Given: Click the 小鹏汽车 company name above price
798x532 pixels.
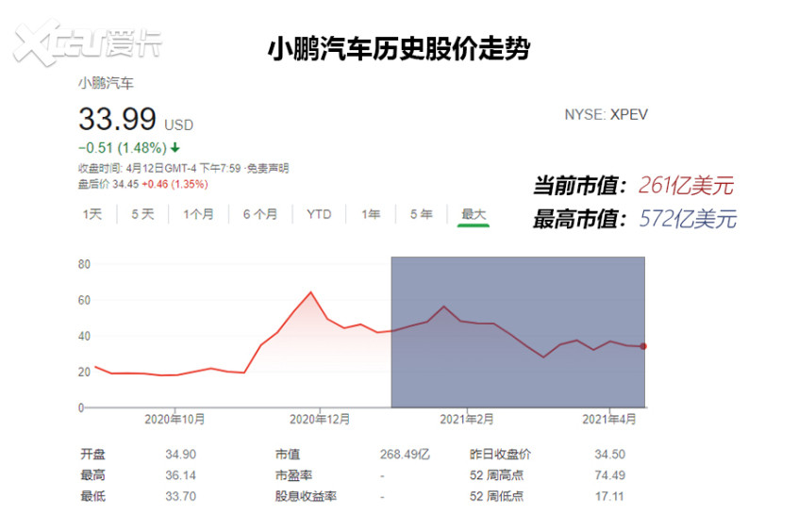Looking at the screenshot, I should [106, 83].
